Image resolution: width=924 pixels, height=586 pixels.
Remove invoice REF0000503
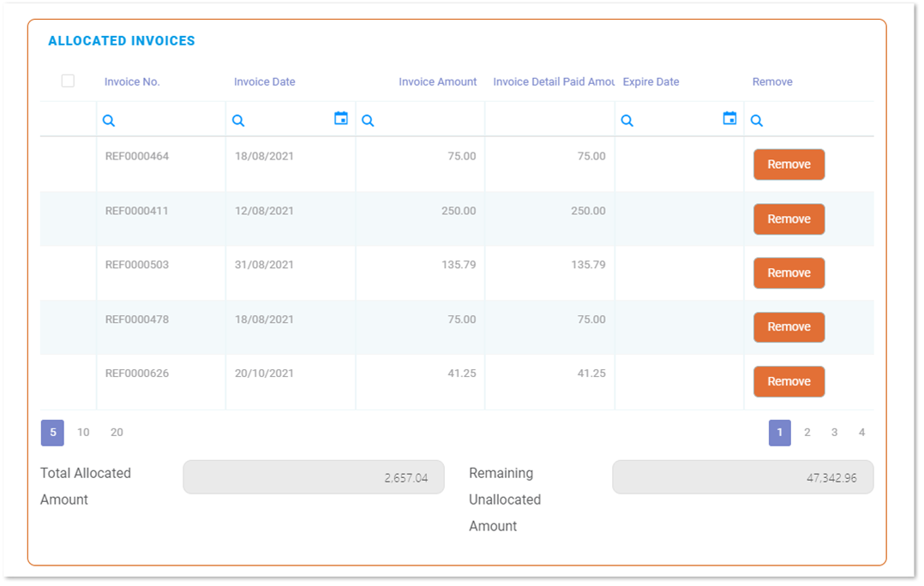789,273
